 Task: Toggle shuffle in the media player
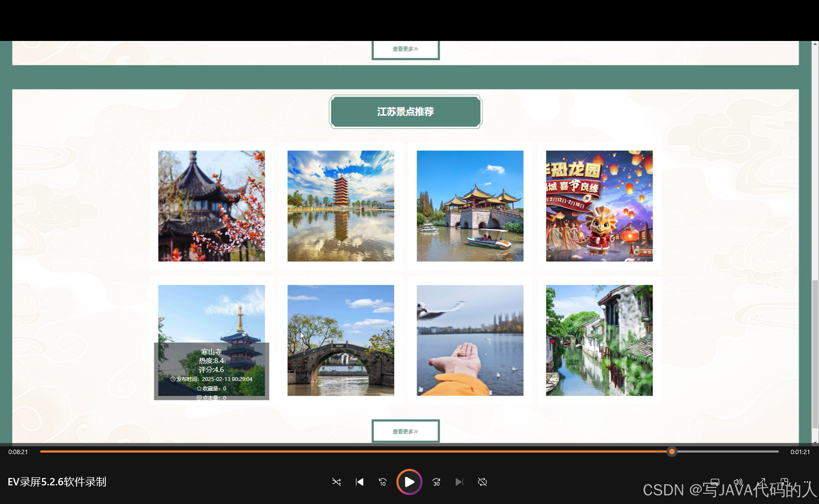point(336,482)
